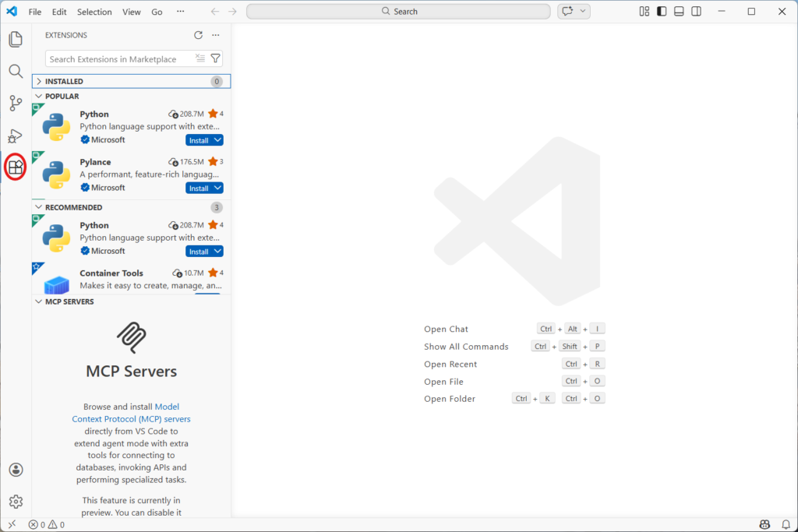Refresh the extensions list
The height and width of the screenshot is (532, 798).
pos(200,35)
